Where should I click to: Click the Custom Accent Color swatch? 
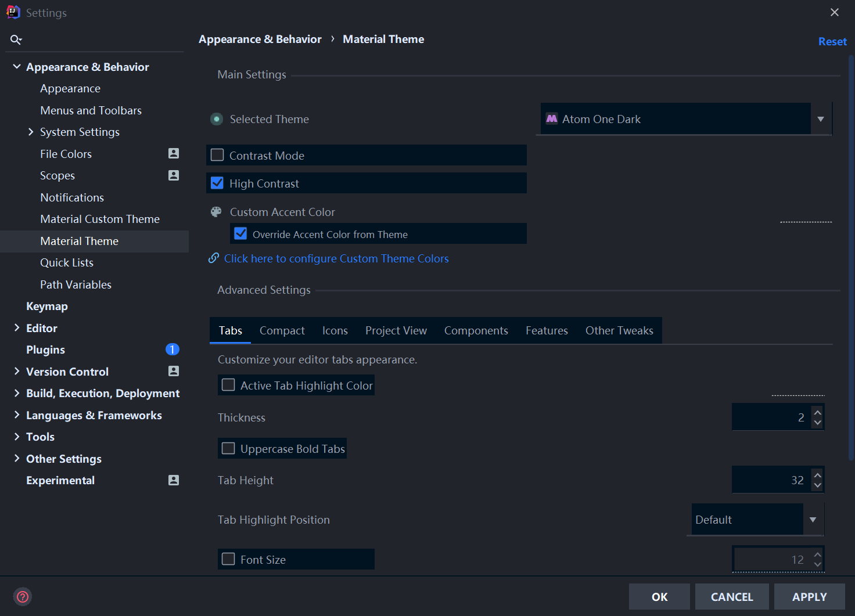coord(806,212)
